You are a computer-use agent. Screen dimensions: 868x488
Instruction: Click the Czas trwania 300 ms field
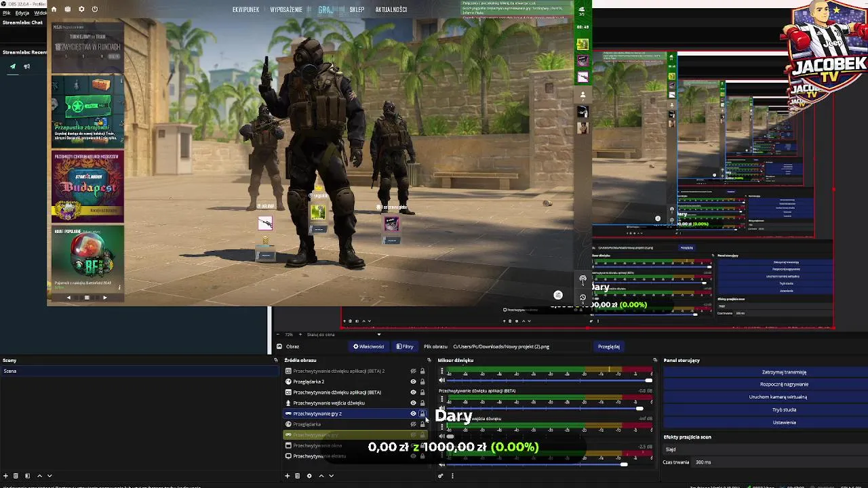[780, 462]
